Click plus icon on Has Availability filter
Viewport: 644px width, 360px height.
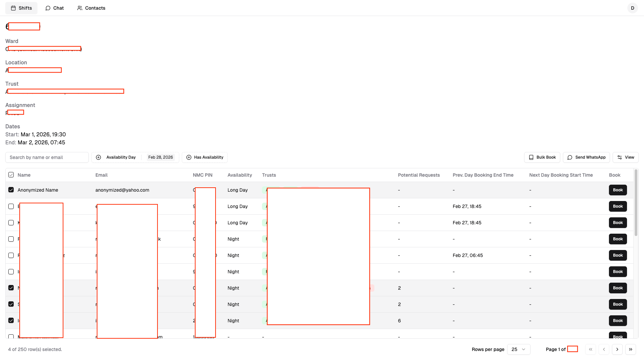189,157
